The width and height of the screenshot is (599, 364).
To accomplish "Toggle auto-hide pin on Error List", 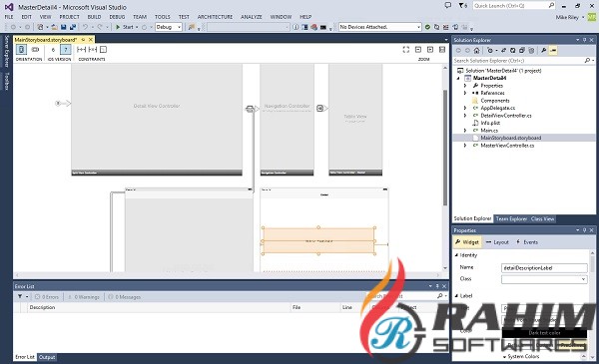I will [x=437, y=286].
